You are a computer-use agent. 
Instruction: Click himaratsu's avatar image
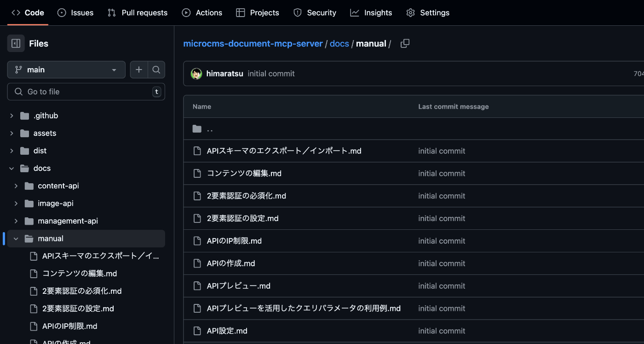pos(196,74)
